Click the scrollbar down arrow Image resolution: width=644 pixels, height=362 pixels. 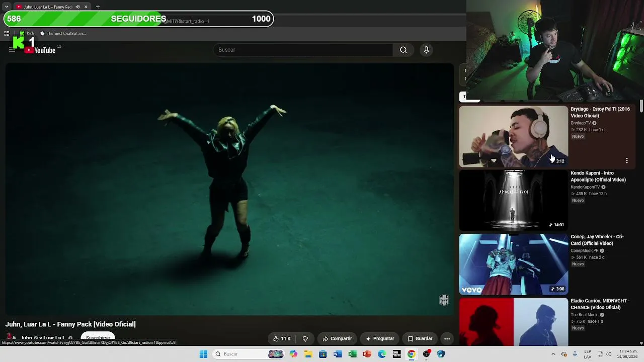[641, 343]
